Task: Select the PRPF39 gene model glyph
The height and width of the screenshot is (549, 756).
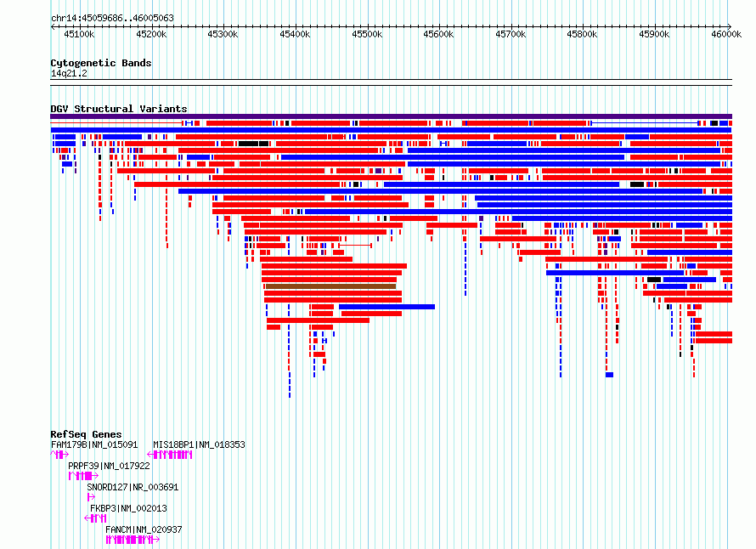Action: tap(83, 476)
